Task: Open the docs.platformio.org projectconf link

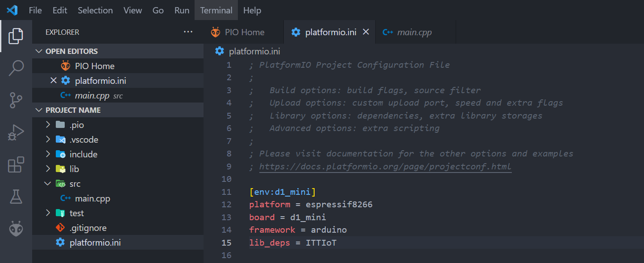Action: [x=385, y=166]
